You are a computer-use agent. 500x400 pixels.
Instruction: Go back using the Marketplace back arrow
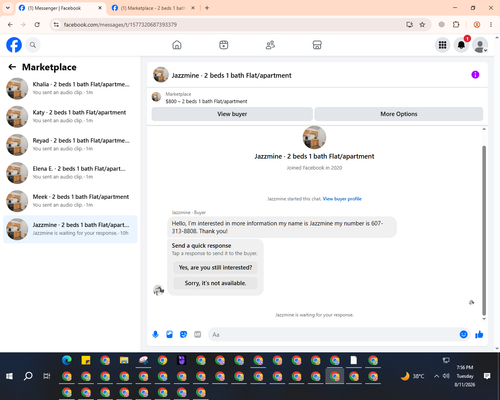pos(12,67)
